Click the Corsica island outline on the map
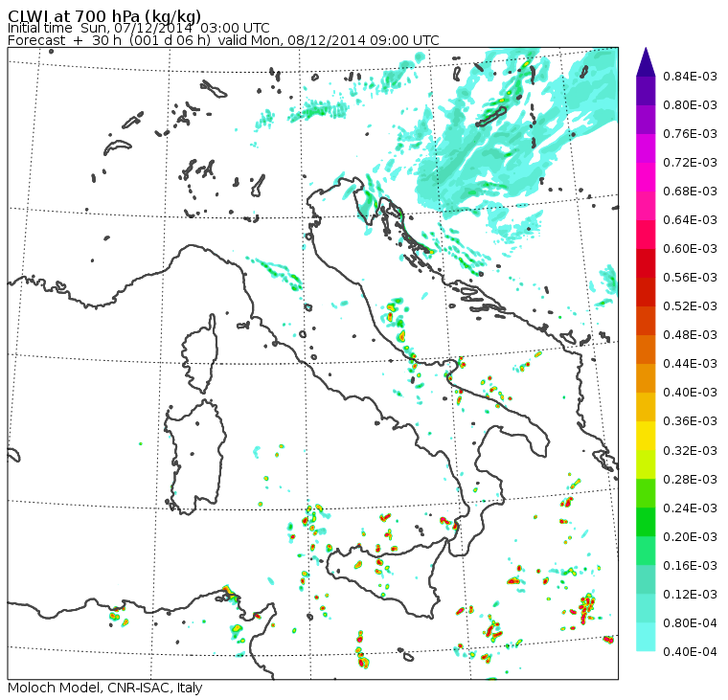The height and width of the screenshot is (700, 728). (199, 353)
